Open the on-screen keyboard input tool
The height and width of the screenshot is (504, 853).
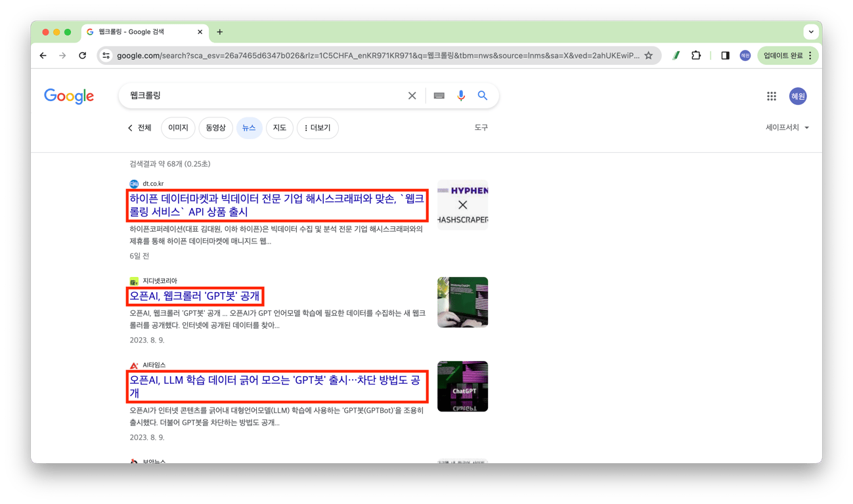pos(439,96)
